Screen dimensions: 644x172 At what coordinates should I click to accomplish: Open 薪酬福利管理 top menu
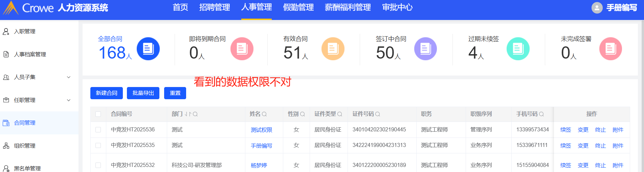(x=348, y=7)
